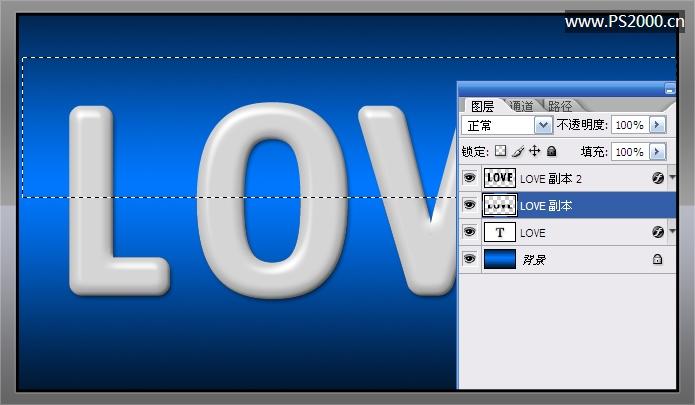
Task: Click layer effects icon on LOVE 副本 2
Action: pos(658,178)
